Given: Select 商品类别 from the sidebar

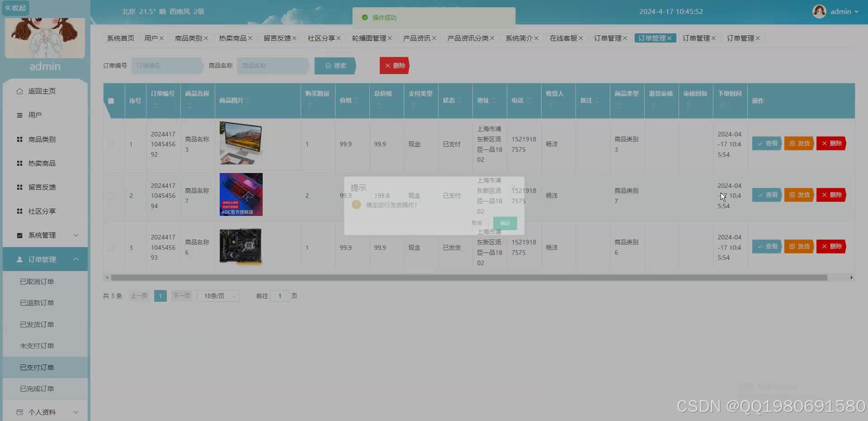Looking at the screenshot, I should click(x=42, y=139).
